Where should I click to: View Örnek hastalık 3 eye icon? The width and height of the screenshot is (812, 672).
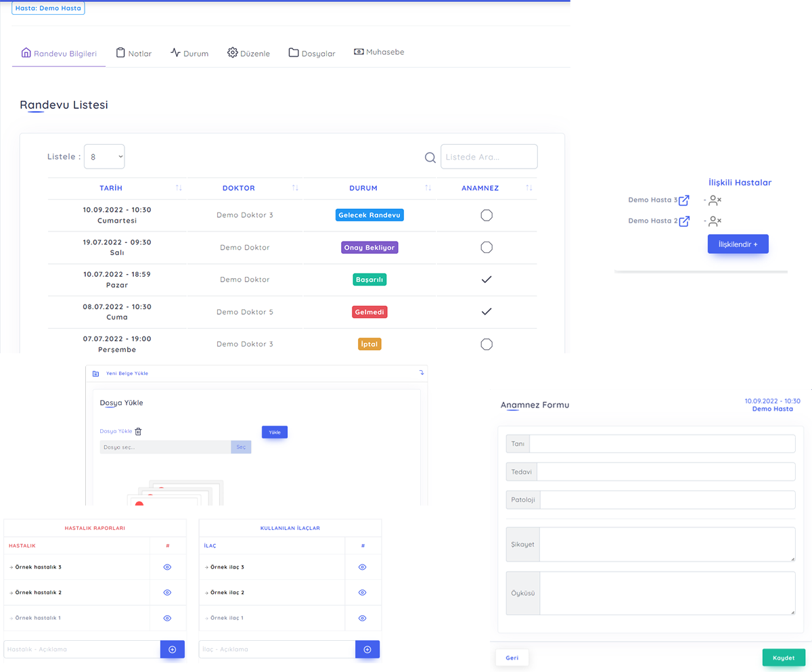[167, 567]
